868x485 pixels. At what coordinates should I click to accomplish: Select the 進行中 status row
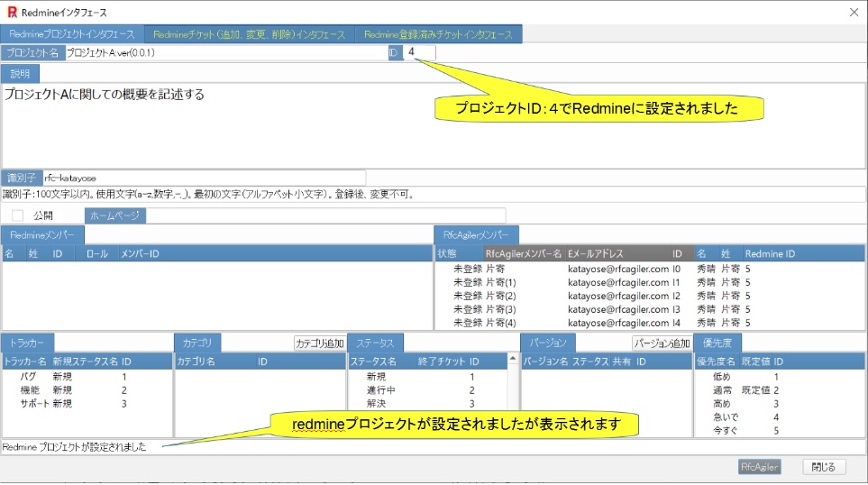(x=428, y=390)
